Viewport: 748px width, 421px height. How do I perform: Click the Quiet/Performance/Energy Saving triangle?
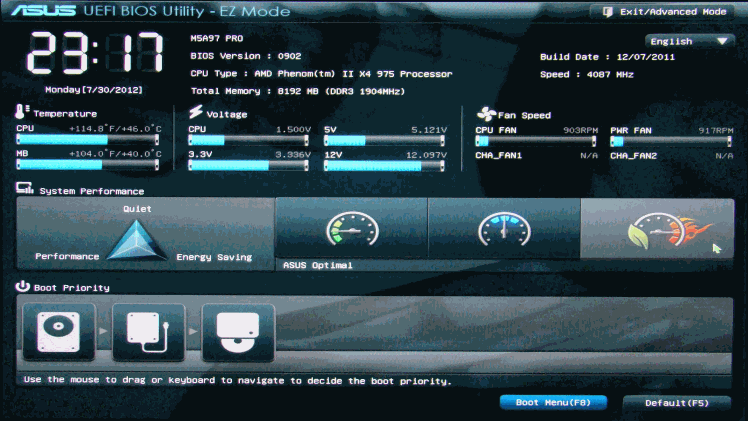point(137,240)
